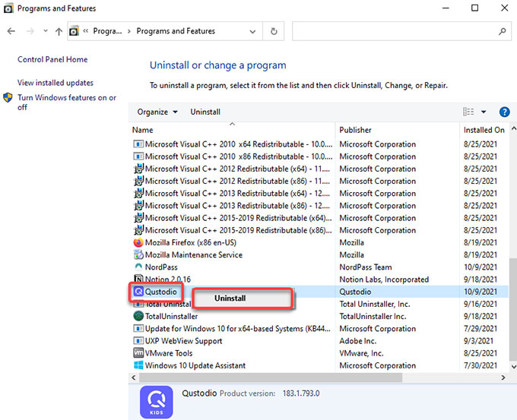Click the Qustodio list icon
The image size is (517, 420).
coord(138,292)
